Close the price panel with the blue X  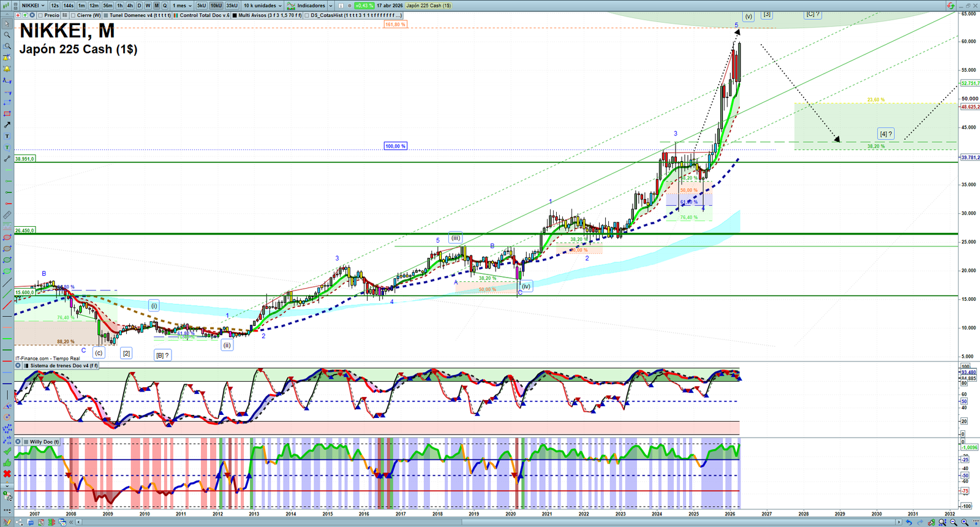[32, 15]
